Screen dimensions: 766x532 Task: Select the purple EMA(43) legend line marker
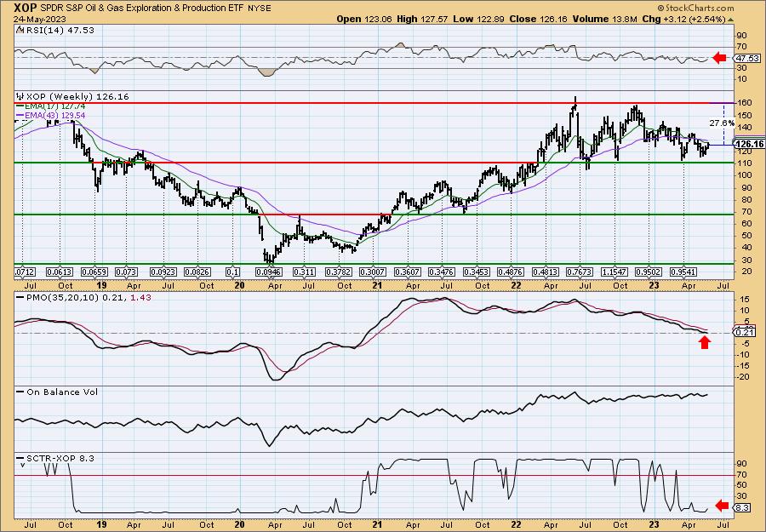pyautogui.click(x=20, y=115)
